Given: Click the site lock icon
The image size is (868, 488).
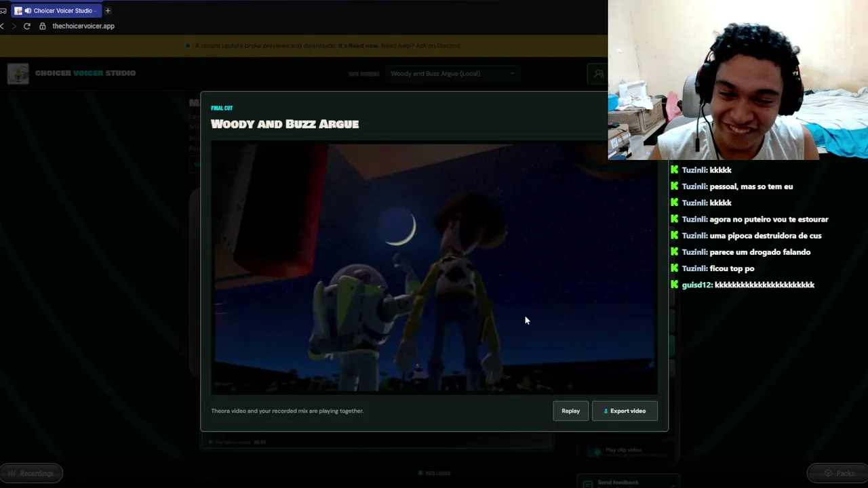Looking at the screenshot, I should [43, 26].
